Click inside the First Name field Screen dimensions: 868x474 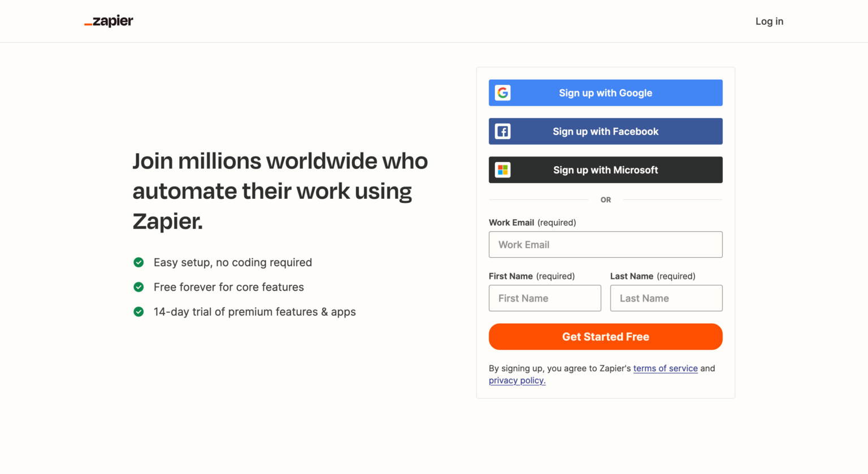click(544, 298)
